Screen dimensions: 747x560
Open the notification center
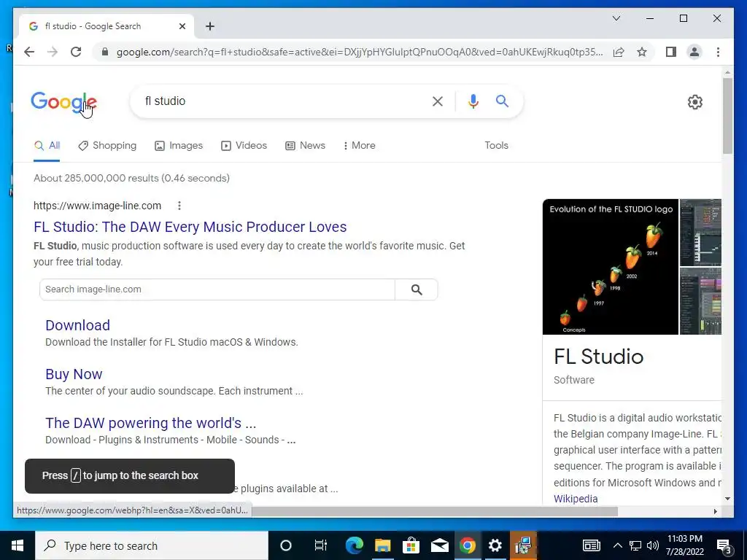(724, 546)
